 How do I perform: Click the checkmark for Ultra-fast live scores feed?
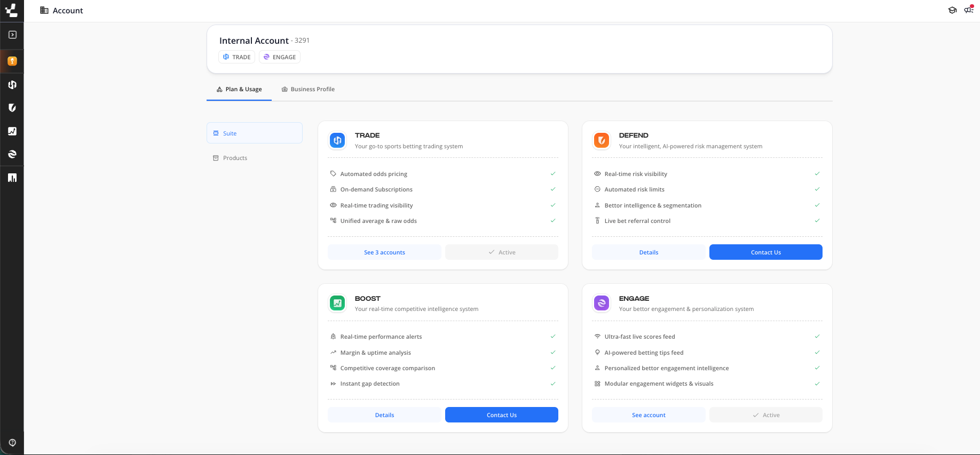click(x=817, y=336)
